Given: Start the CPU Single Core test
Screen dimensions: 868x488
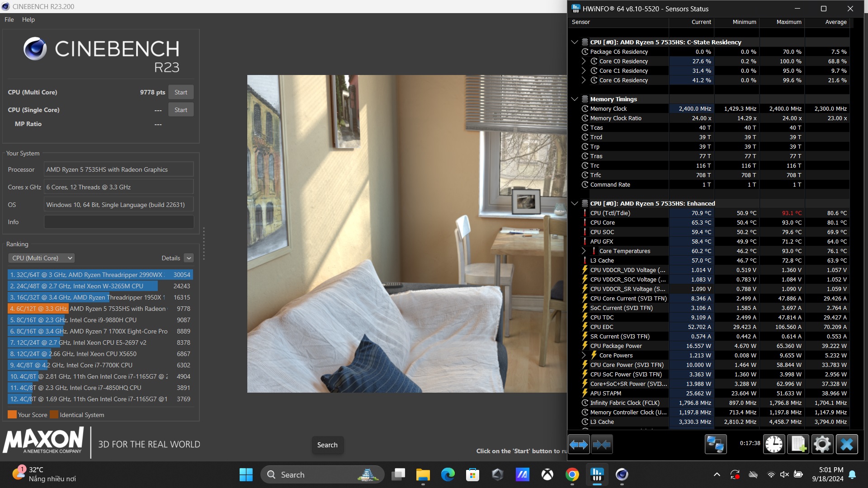Looking at the screenshot, I should 181,110.
